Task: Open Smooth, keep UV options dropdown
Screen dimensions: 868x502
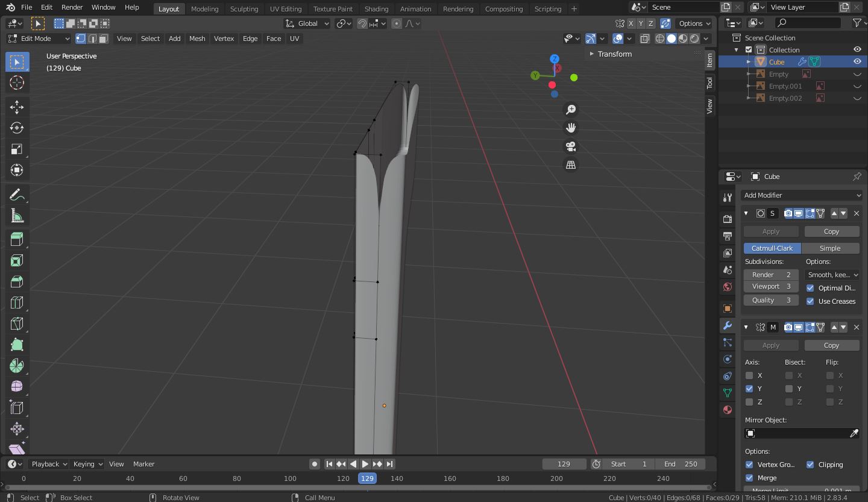Action: click(832, 275)
